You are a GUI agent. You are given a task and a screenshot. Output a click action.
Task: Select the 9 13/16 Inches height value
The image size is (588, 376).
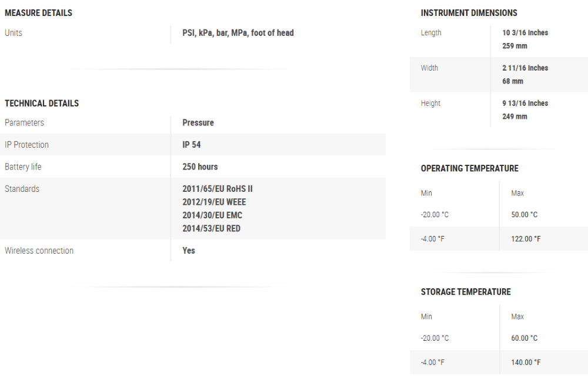click(x=525, y=104)
